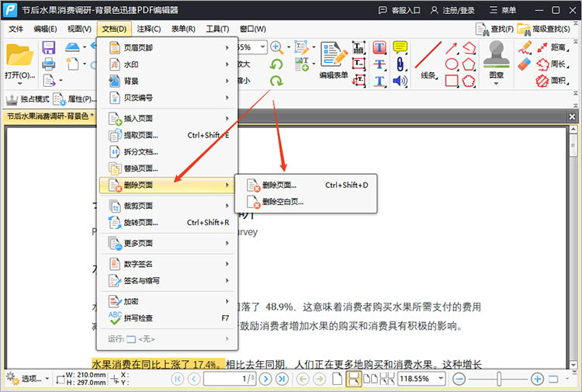Switch to continuous page layout view

353,379
